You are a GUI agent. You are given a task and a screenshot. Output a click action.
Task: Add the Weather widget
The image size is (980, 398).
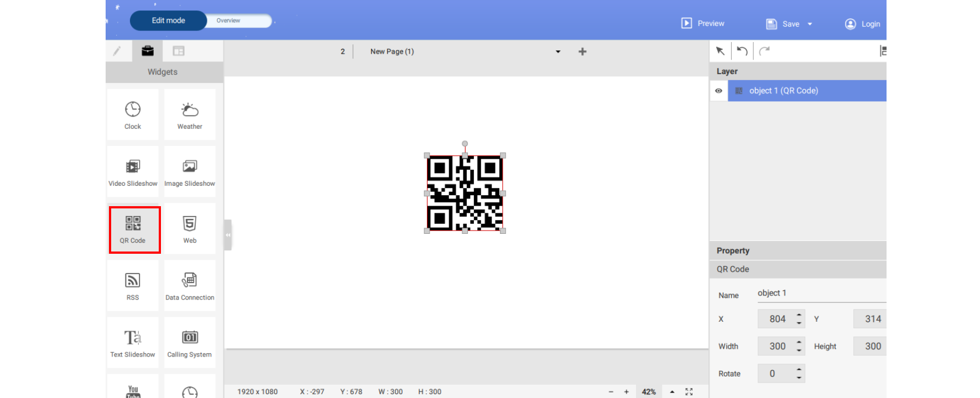(190, 115)
